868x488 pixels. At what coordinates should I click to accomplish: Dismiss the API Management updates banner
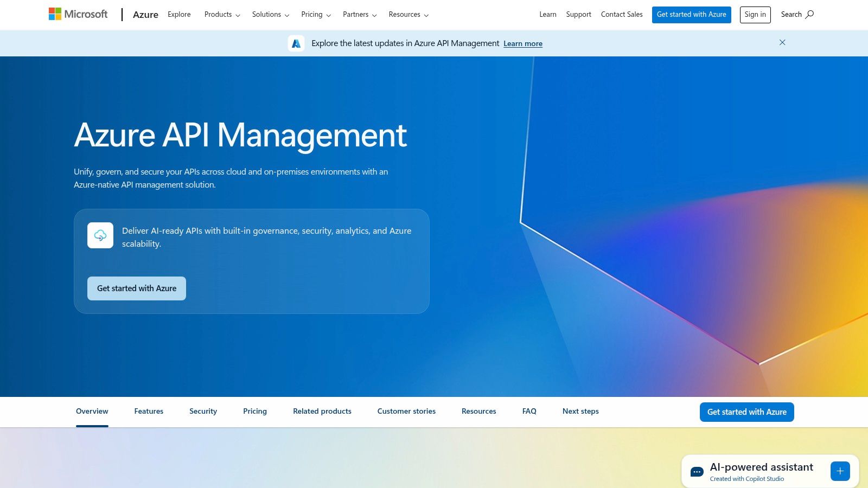[782, 42]
